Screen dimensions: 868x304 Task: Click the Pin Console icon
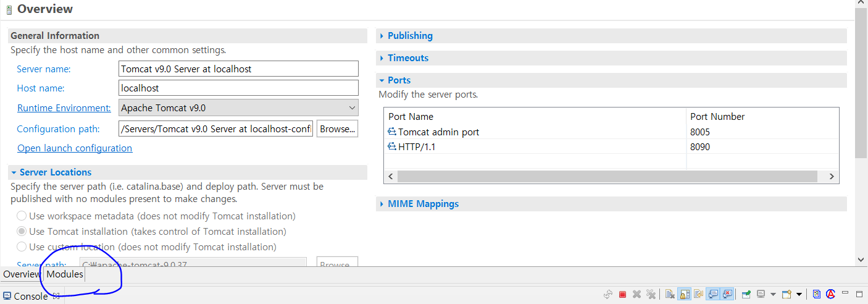coord(746,294)
